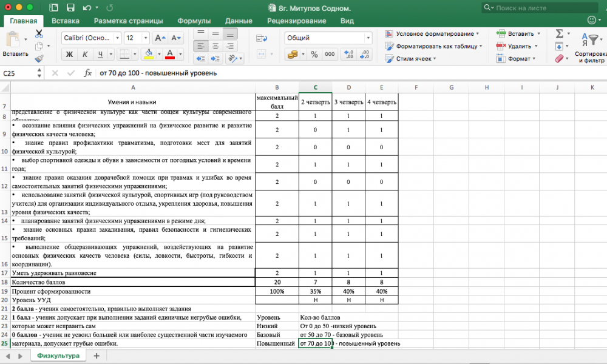Copy selection using the copy icon
Screen dimensions: 607x364
(x=39, y=47)
